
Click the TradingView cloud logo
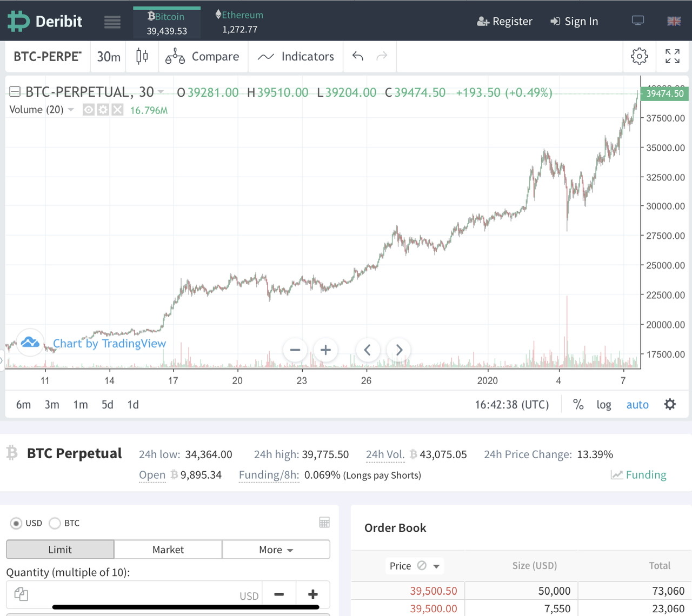30,342
